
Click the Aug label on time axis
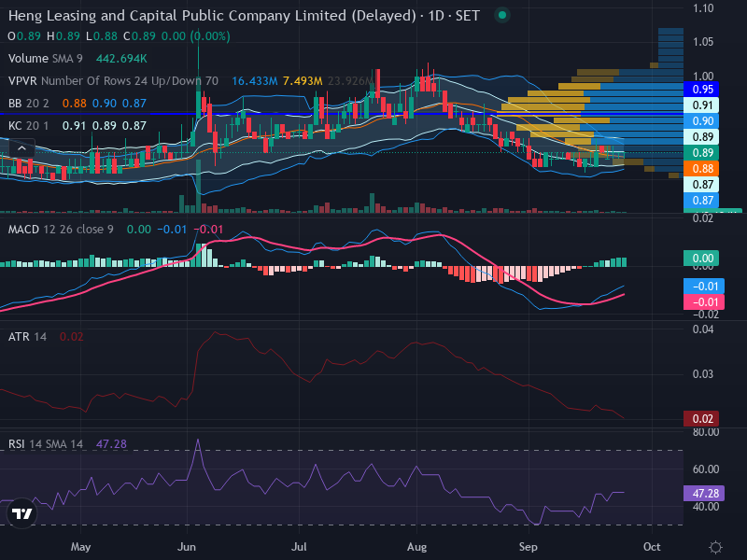416,547
